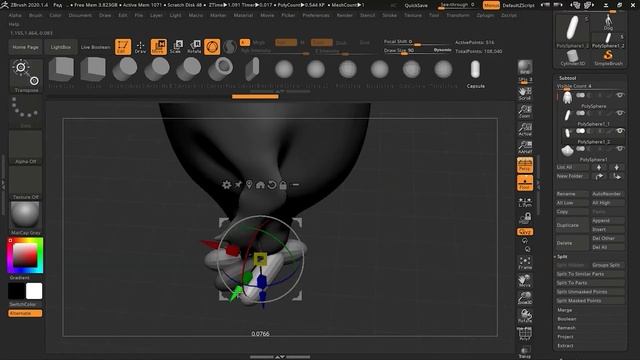Toggle visibility eye of PolySphere1_2 subtool

click(620, 131)
